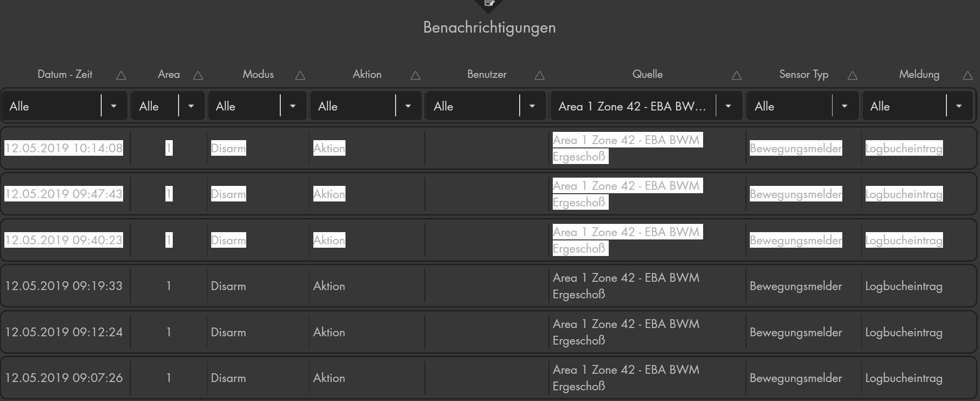Expand the Area filter dropdown arrow

(x=191, y=106)
